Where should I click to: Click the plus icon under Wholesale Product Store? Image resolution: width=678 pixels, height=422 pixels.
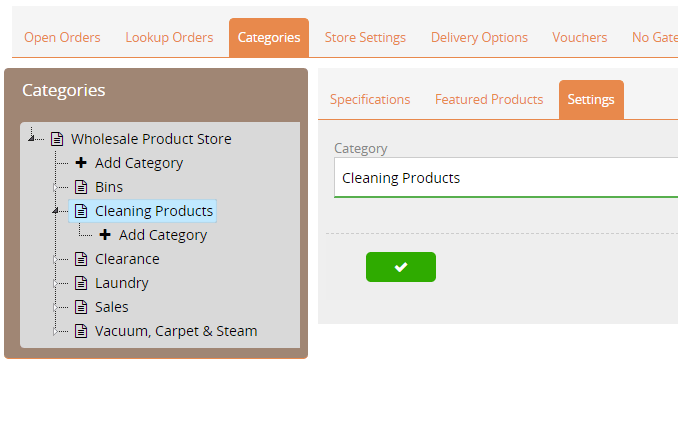coord(81,163)
